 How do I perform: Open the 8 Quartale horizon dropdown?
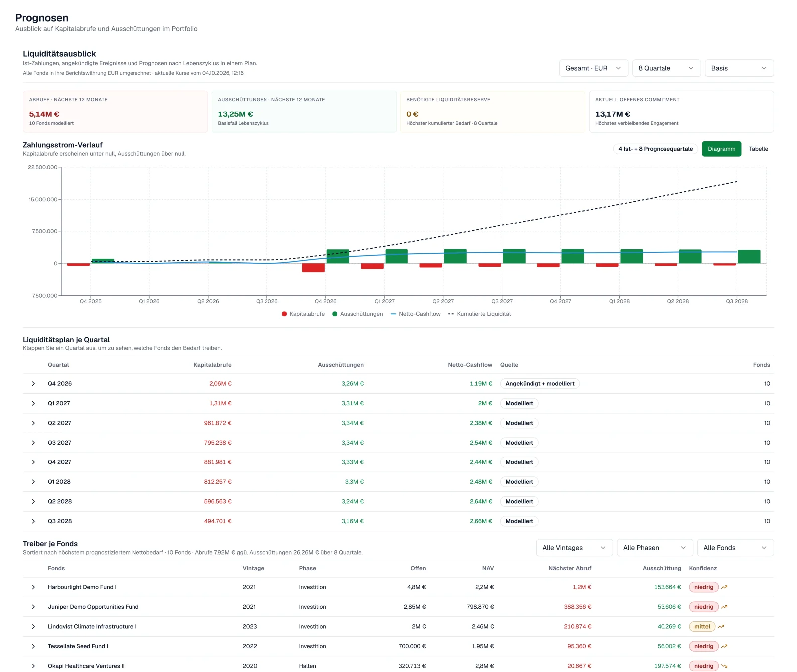666,68
